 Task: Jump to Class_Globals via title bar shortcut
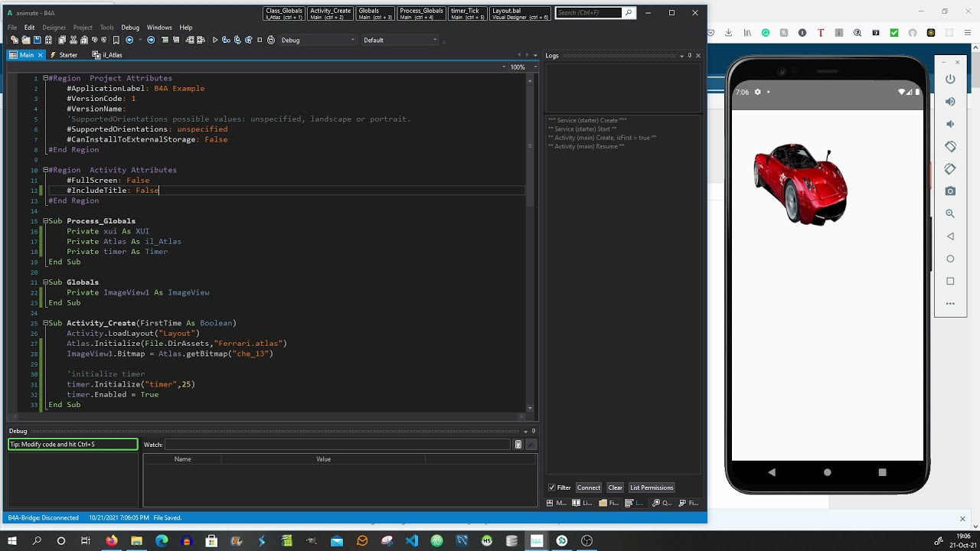pyautogui.click(x=284, y=14)
